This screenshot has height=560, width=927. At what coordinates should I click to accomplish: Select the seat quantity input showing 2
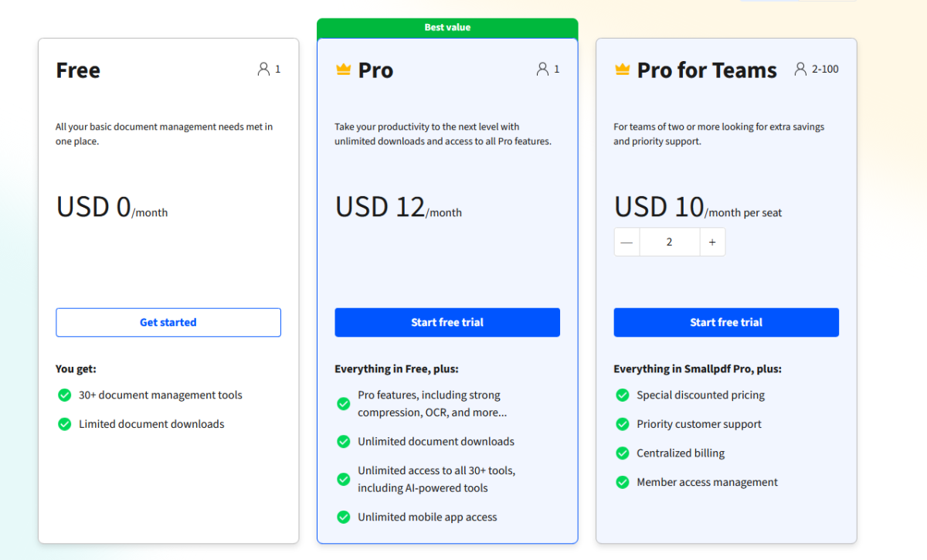tap(669, 242)
